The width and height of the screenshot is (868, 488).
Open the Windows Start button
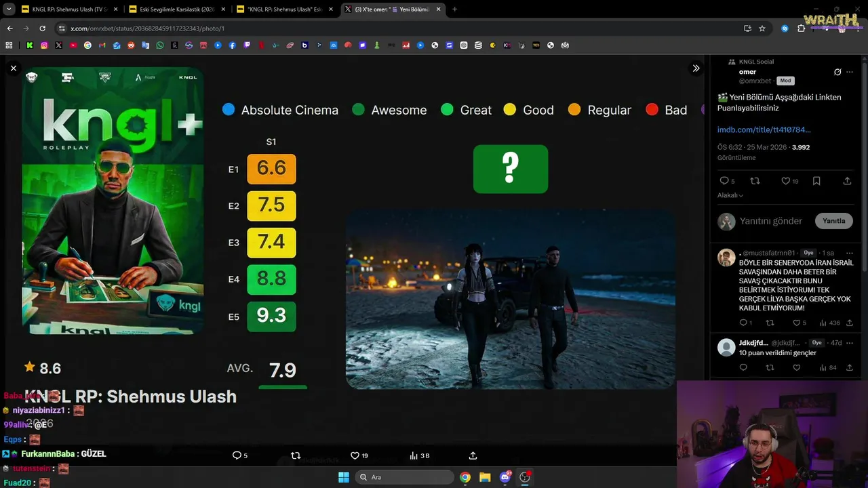343,477
